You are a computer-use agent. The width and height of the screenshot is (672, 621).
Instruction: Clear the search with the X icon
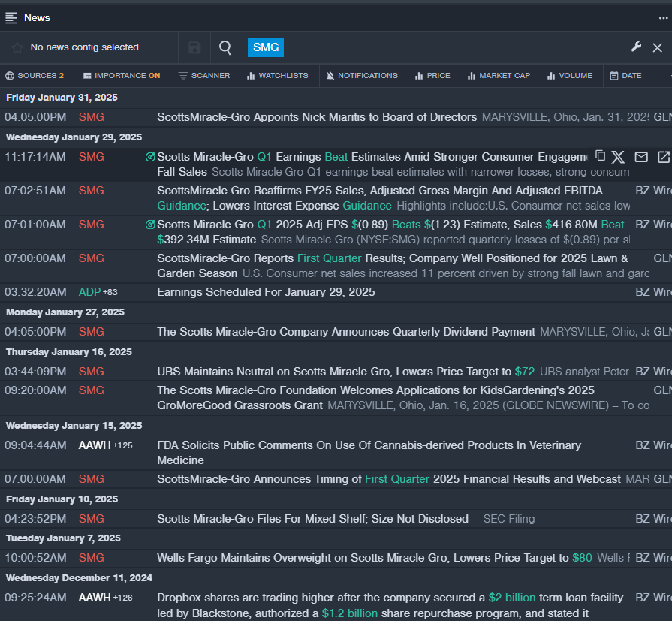click(x=657, y=47)
